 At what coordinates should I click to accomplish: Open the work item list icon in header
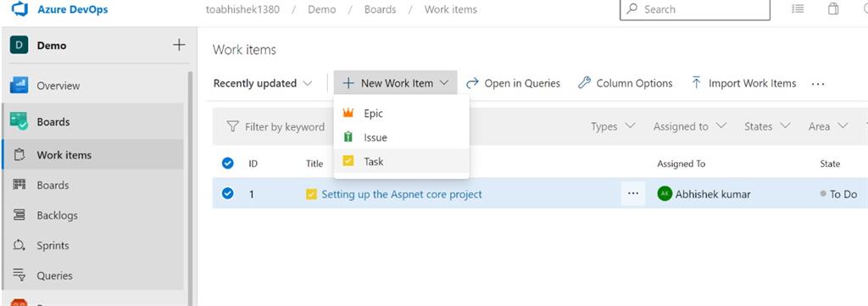[x=798, y=8]
